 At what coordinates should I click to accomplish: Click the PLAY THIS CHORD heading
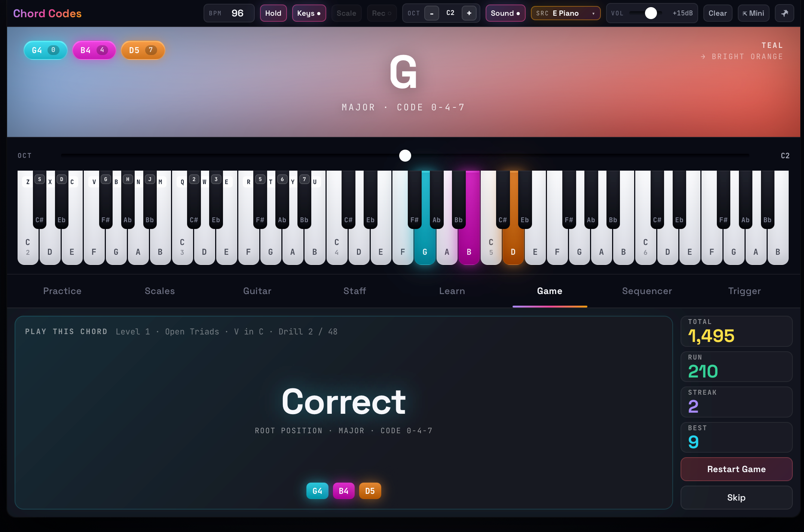click(66, 331)
